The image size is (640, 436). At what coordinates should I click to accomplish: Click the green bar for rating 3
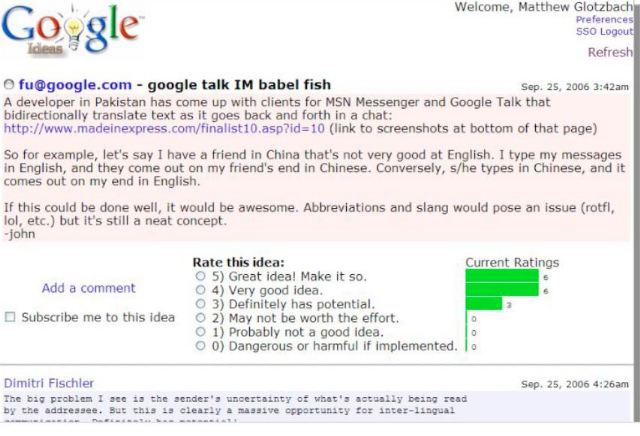[484, 304]
